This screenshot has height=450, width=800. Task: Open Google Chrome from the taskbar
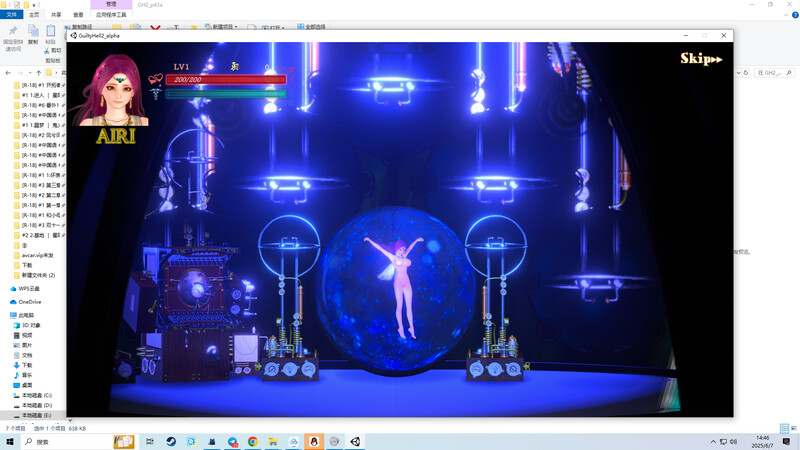[253, 442]
